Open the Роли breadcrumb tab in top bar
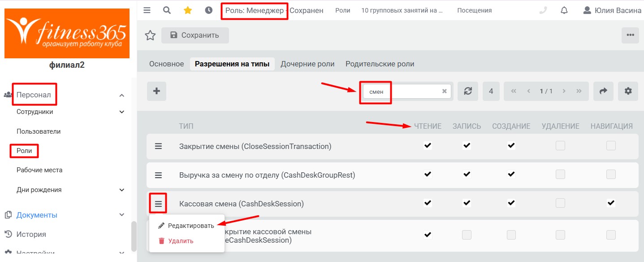644x262 pixels. coord(343,10)
